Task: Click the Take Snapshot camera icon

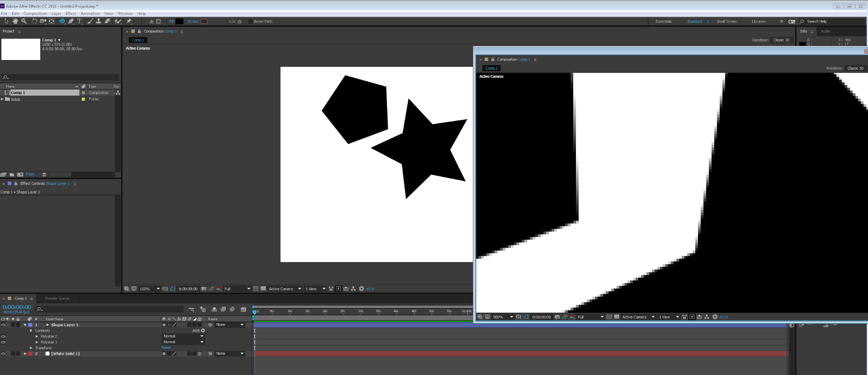Action: coord(204,289)
